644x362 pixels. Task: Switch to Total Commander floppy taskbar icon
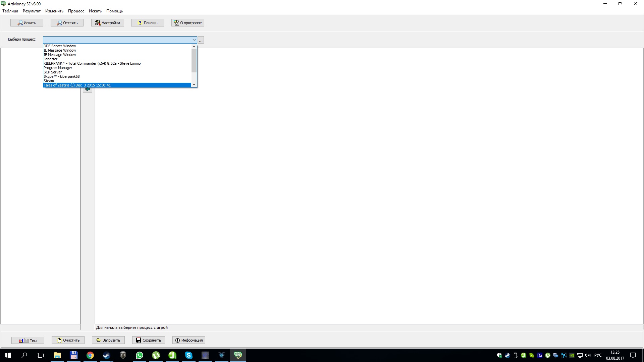74,355
